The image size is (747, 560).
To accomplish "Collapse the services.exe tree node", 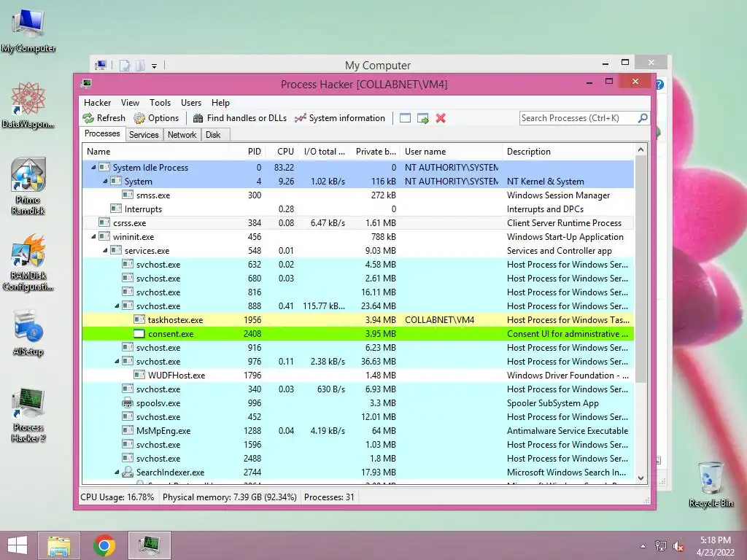I will tap(105, 251).
